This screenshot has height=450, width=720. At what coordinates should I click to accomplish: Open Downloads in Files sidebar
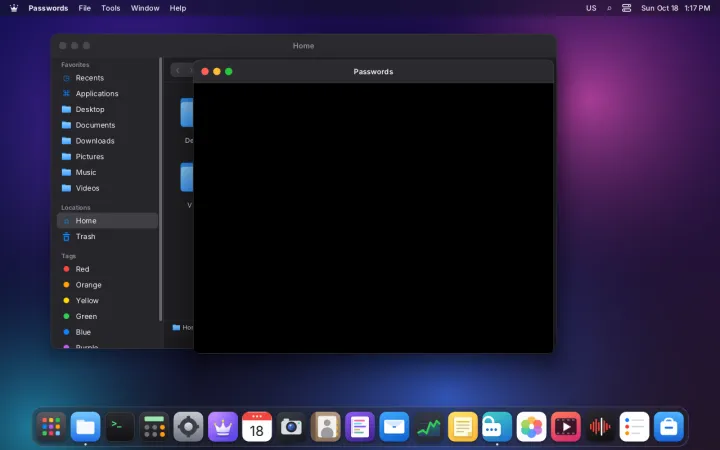tap(107, 141)
